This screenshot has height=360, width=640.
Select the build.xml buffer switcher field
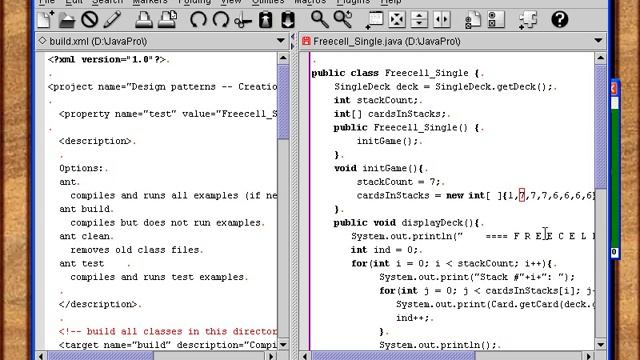[162, 41]
